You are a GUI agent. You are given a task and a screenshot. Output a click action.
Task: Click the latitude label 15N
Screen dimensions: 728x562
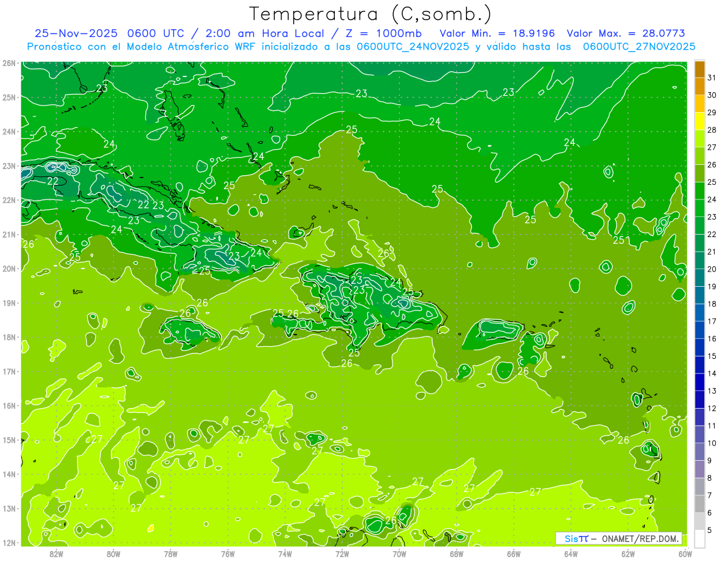tap(9, 440)
